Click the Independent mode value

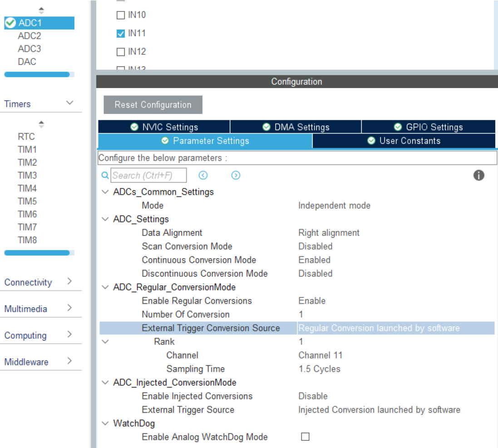334,206
